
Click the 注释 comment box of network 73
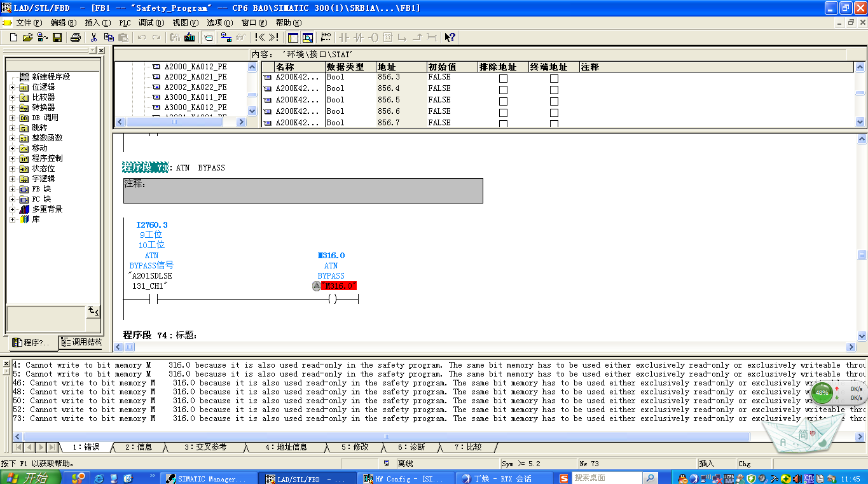click(303, 191)
